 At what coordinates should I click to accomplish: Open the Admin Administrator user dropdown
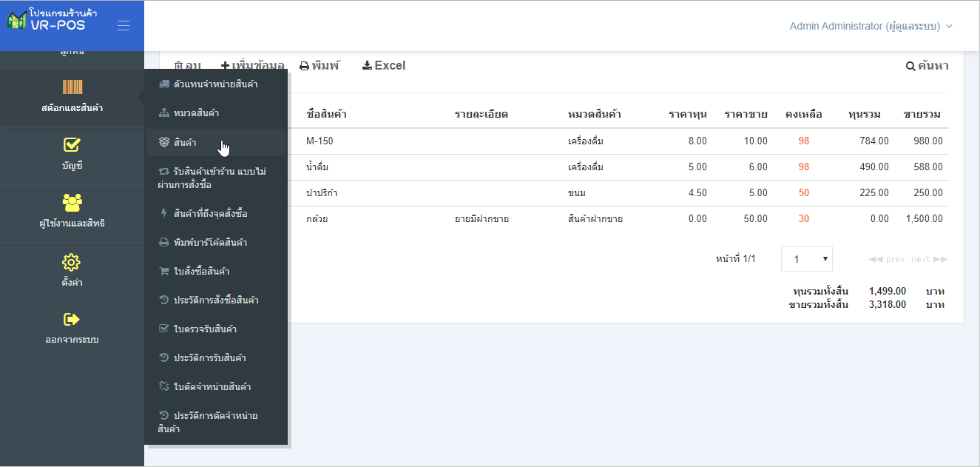(871, 26)
